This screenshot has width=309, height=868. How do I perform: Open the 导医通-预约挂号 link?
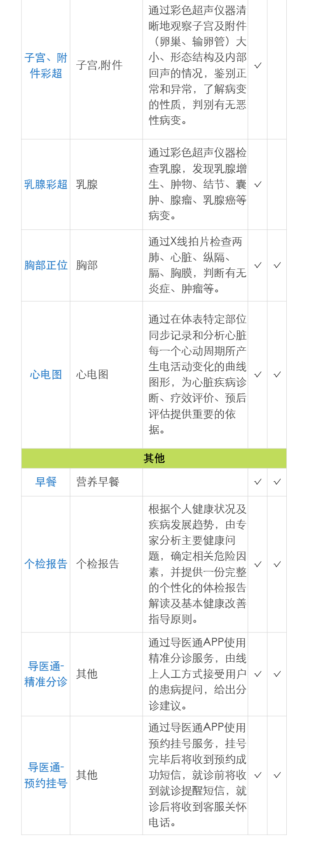pos(46,775)
